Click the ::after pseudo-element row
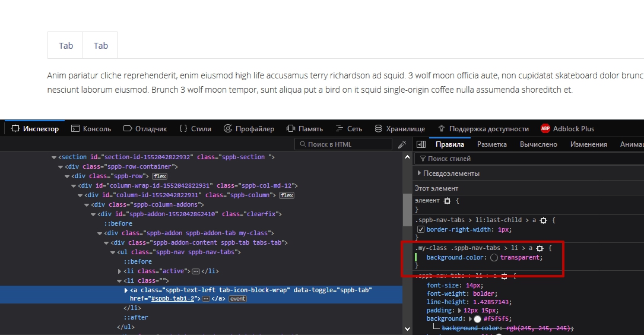 coord(136,317)
